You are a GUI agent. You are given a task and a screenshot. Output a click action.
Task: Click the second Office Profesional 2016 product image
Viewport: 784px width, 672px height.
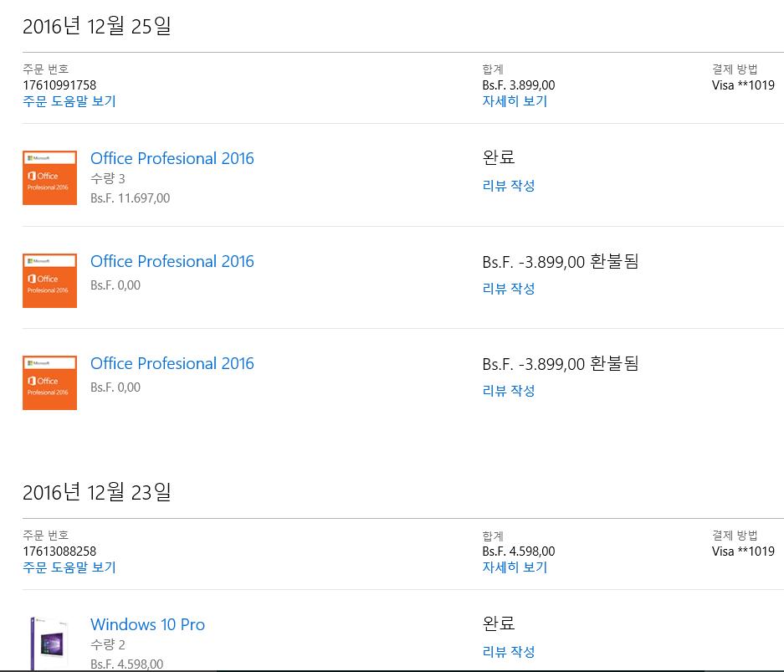49,280
